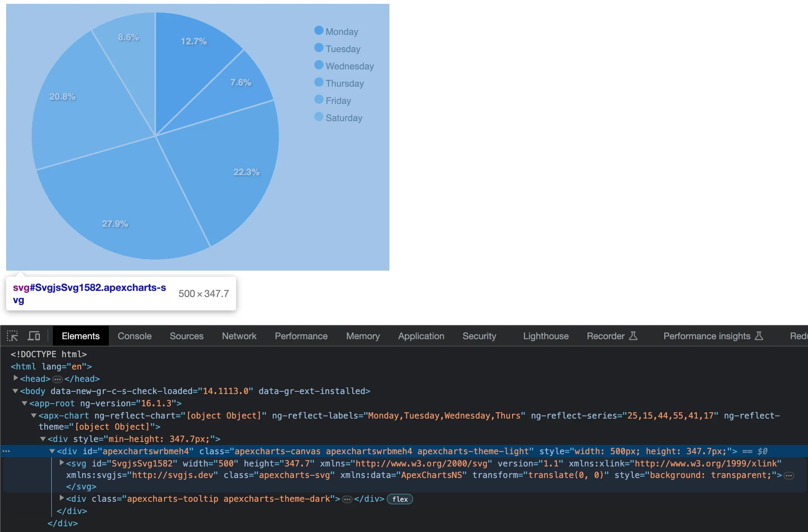Select the Monday legend marker

pyautogui.click(x=319, y=30)
